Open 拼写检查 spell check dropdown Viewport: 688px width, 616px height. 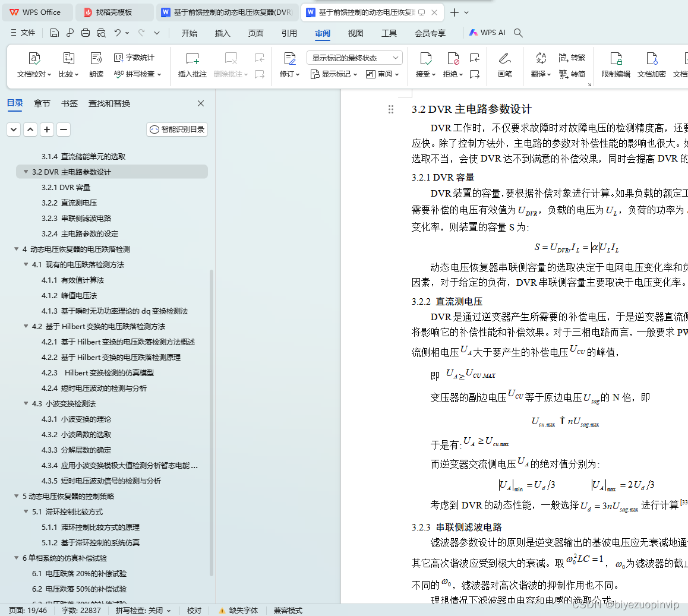[137, 74]
